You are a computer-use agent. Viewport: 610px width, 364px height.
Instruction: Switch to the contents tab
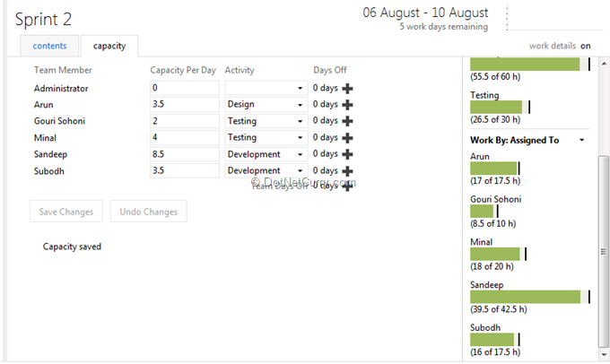click(x=49, y=46)
